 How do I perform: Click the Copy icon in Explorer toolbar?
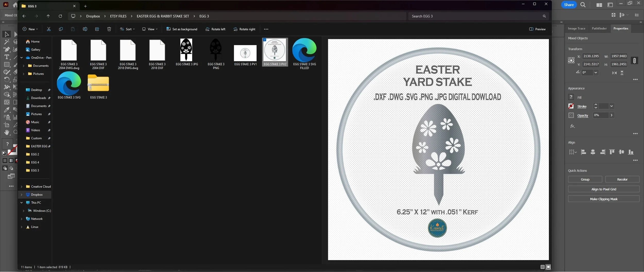[x=61, y=29]
